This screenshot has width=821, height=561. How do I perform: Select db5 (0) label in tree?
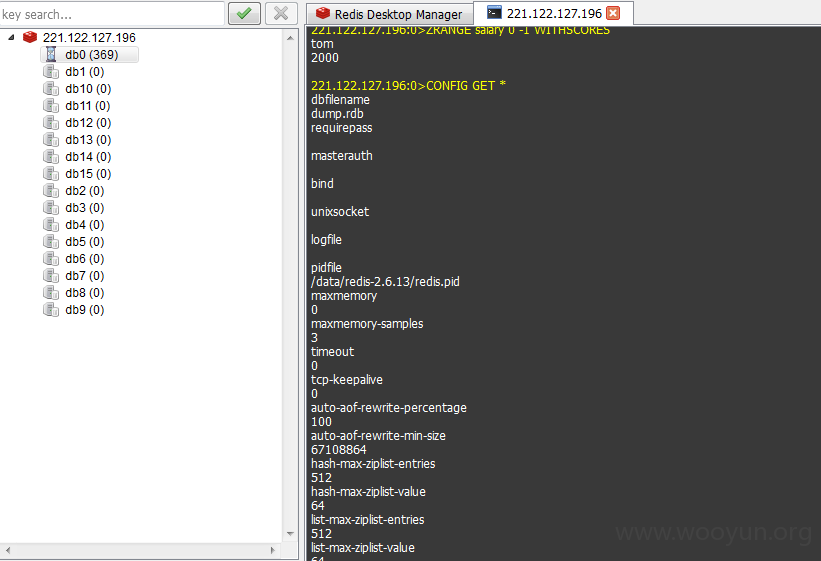coord(85,242)
